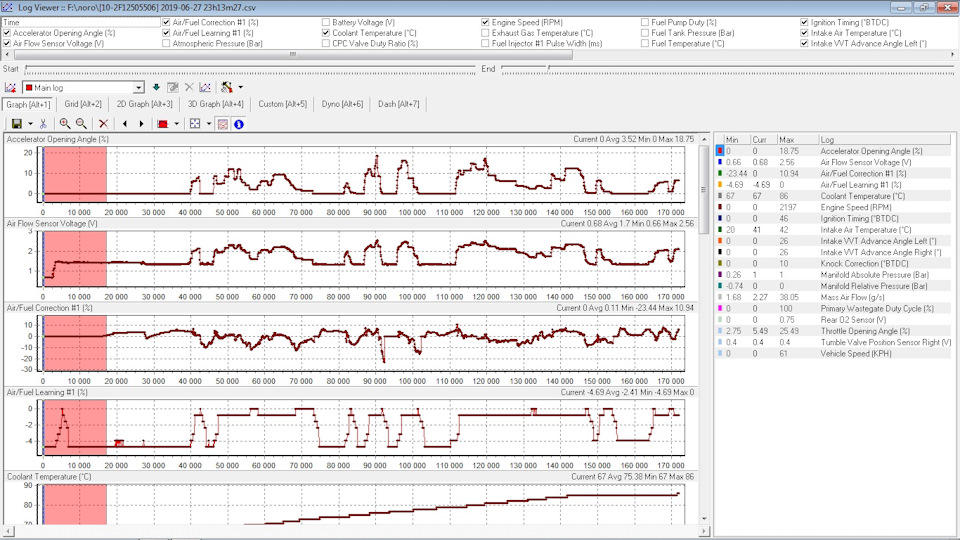Image resolution: width=960 pixels, height=540 pixels.
Task: Click the gray X remove log icon
Action: tap(189, 88)
